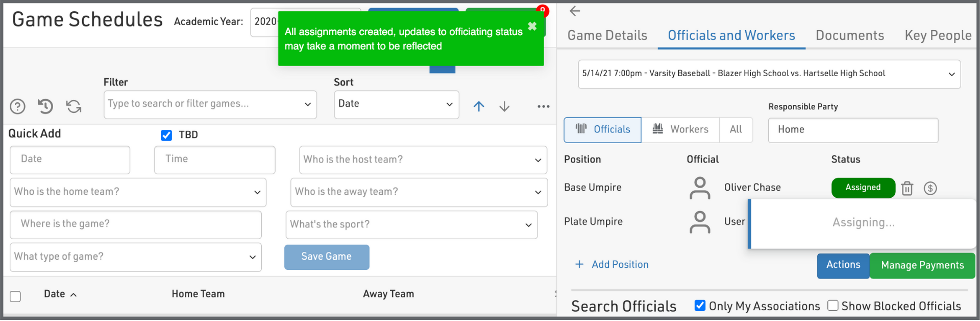Viewport: 980px width, 321px height.
Task: Uncheck the TBD checkbox
Action: click(166, 135)
